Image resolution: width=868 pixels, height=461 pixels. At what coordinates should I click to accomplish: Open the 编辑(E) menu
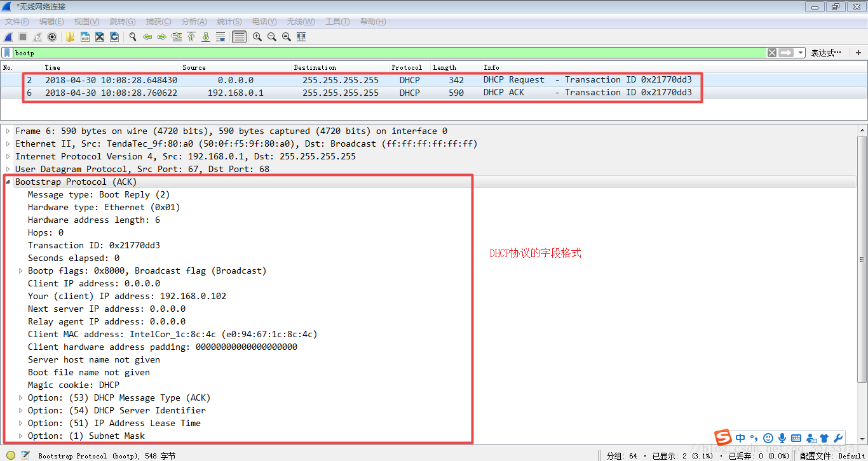click(51, 22)
